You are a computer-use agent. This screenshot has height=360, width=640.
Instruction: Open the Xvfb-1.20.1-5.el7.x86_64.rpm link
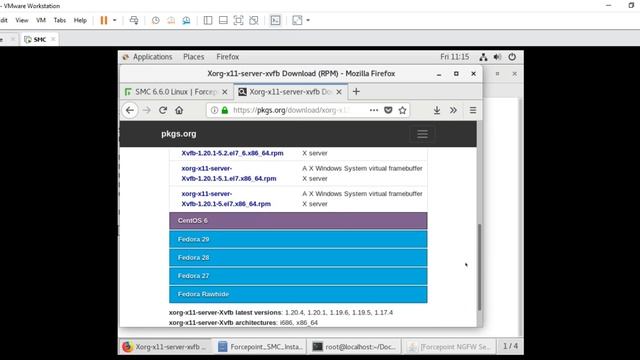point(226,199)
